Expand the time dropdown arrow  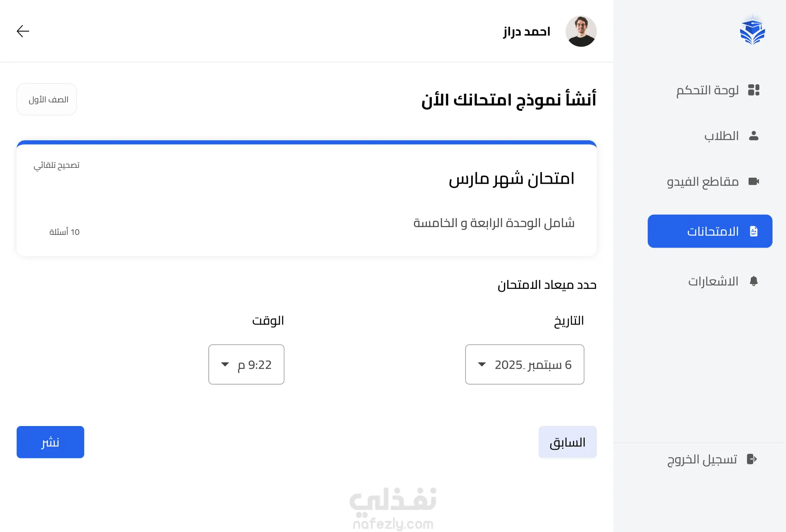pyautogui.click(x=225, y=364)
